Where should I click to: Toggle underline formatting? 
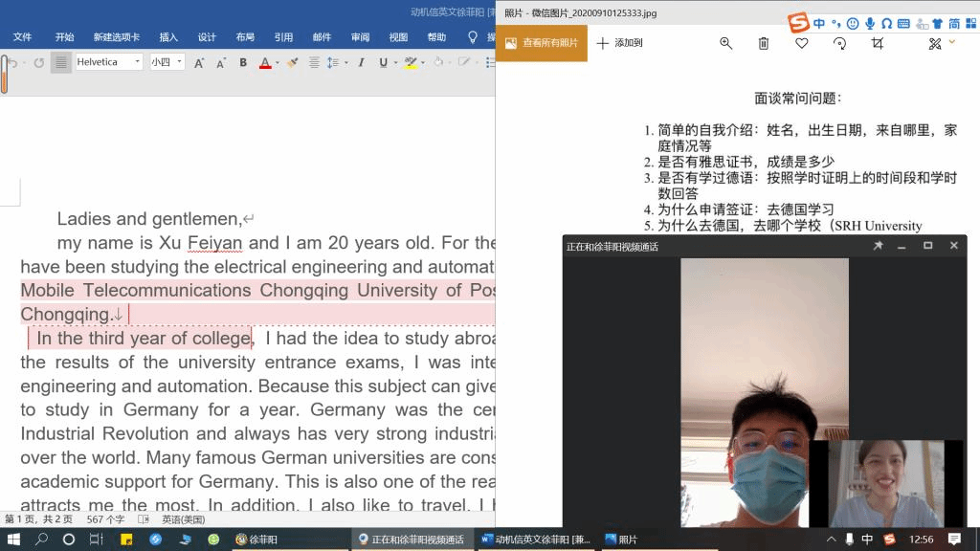coord(383,63)
